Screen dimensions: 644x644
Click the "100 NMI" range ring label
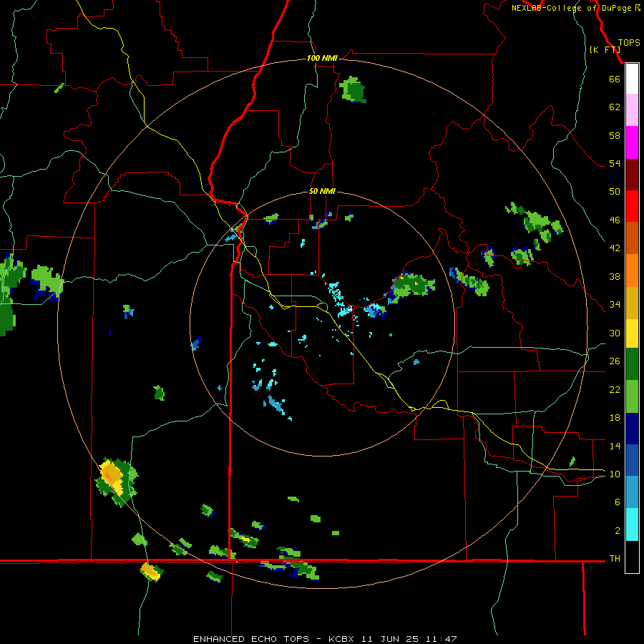click(322, 59)
